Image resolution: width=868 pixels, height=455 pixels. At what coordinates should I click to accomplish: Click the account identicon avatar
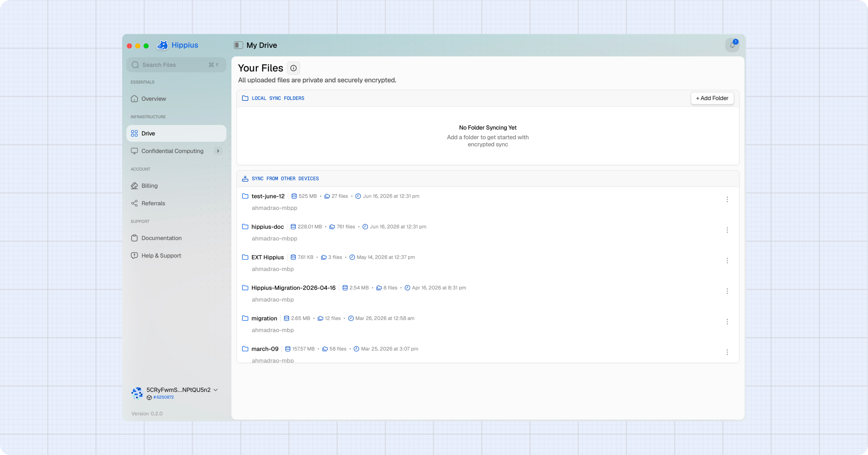click(137, 393)
